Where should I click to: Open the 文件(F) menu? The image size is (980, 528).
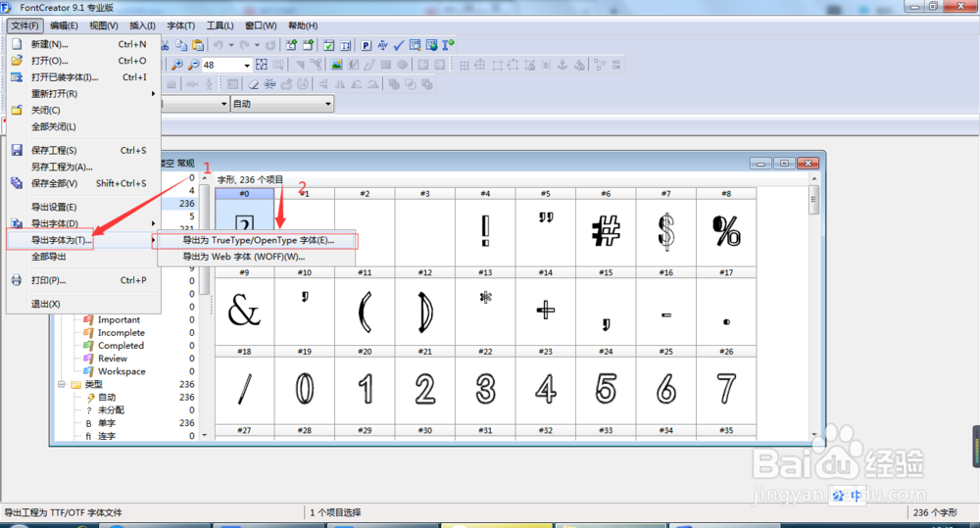click(25, 25)
